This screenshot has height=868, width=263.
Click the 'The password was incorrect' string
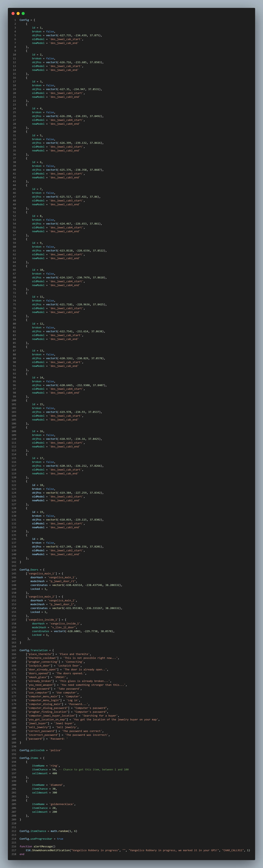point(87,735)
